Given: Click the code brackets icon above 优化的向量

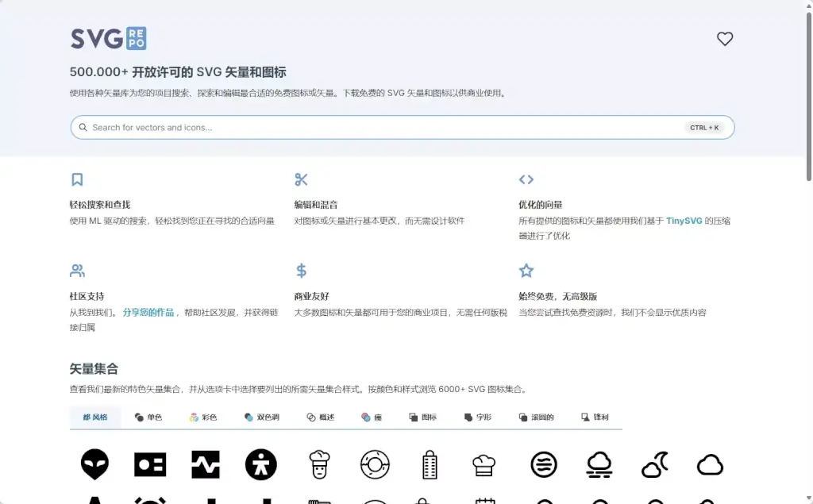Looking at the screenshot, I should pos(526,179).
